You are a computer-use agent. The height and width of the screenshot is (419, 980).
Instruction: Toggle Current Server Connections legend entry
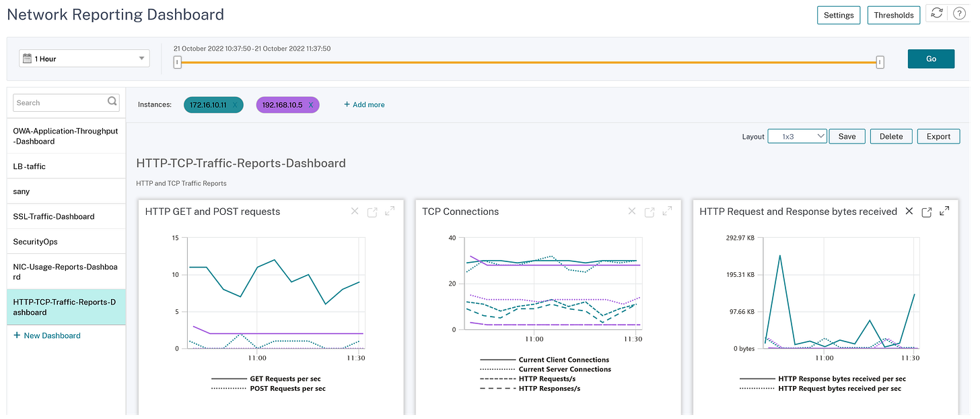click(x=545, y=369)
